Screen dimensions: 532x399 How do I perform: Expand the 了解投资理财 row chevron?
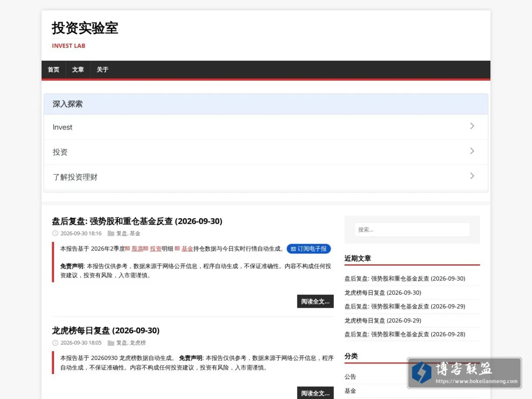pos(472,176)
